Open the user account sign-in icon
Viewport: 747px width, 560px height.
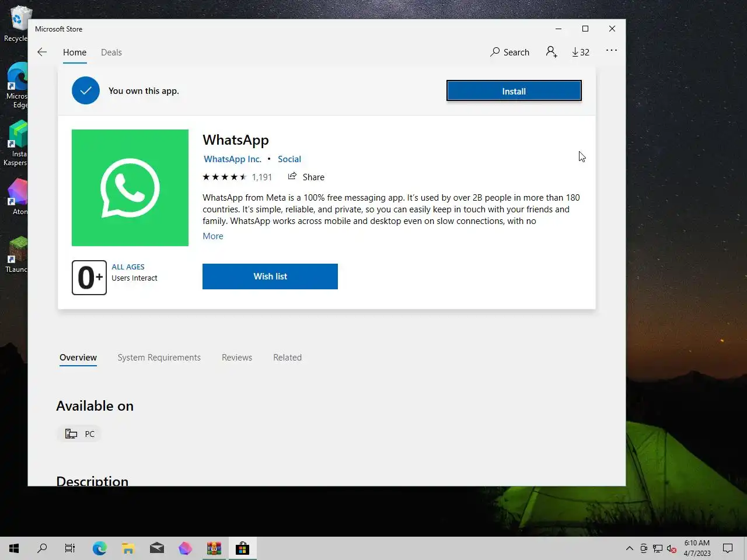pos(551,52)
